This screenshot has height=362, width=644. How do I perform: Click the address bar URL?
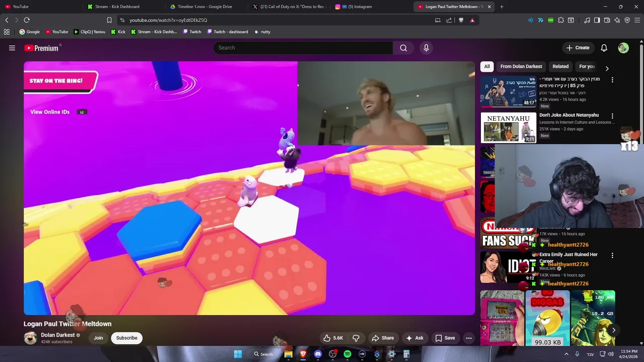(168, 20)
